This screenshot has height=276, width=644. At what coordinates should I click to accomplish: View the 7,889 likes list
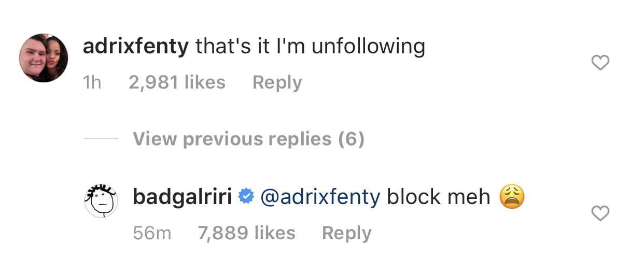pos(246,233)
